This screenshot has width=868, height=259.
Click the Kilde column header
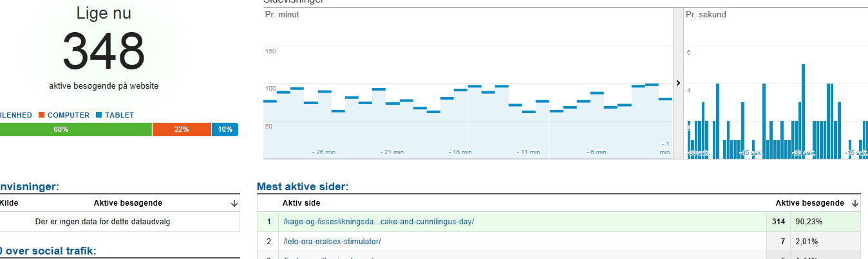click(x=8, y=203)
